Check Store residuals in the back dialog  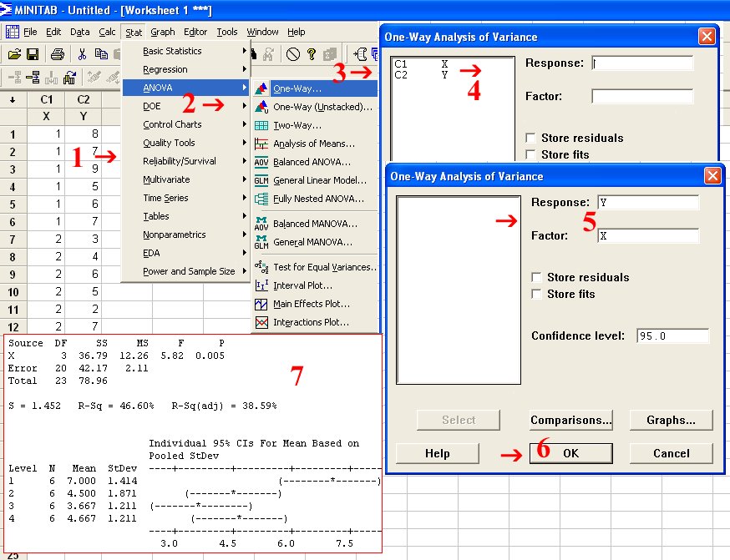click(530, 139)
